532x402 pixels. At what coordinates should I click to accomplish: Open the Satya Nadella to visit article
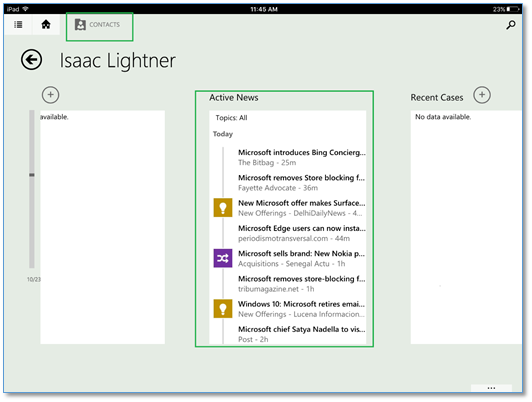[301, 334]
